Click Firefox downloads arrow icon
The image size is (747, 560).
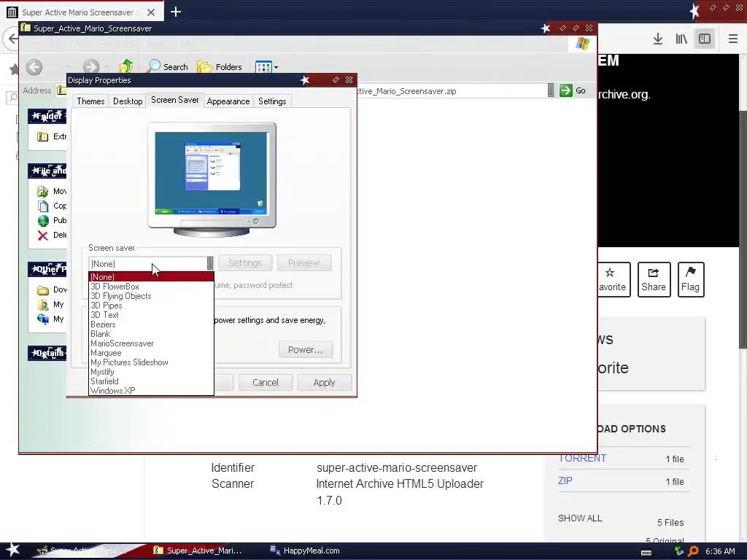coord(658,39)
